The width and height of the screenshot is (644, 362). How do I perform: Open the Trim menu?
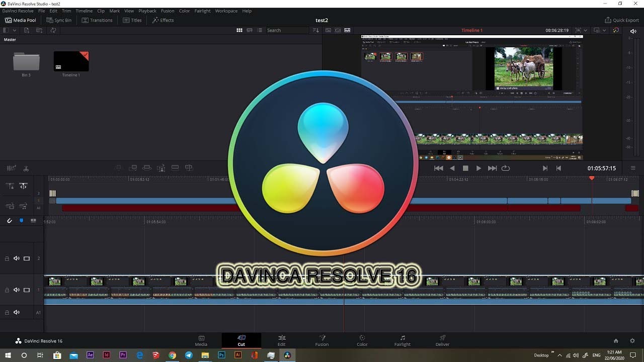66,11
